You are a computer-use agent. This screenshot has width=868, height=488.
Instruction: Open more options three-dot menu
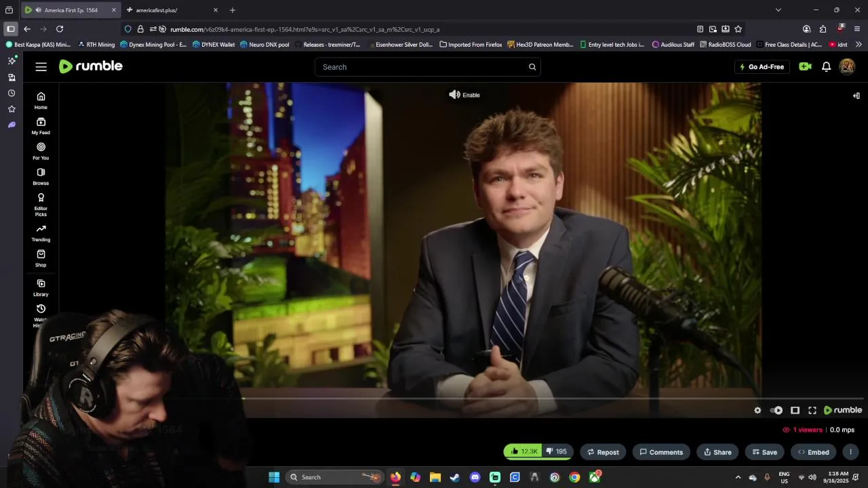[850, 452]
